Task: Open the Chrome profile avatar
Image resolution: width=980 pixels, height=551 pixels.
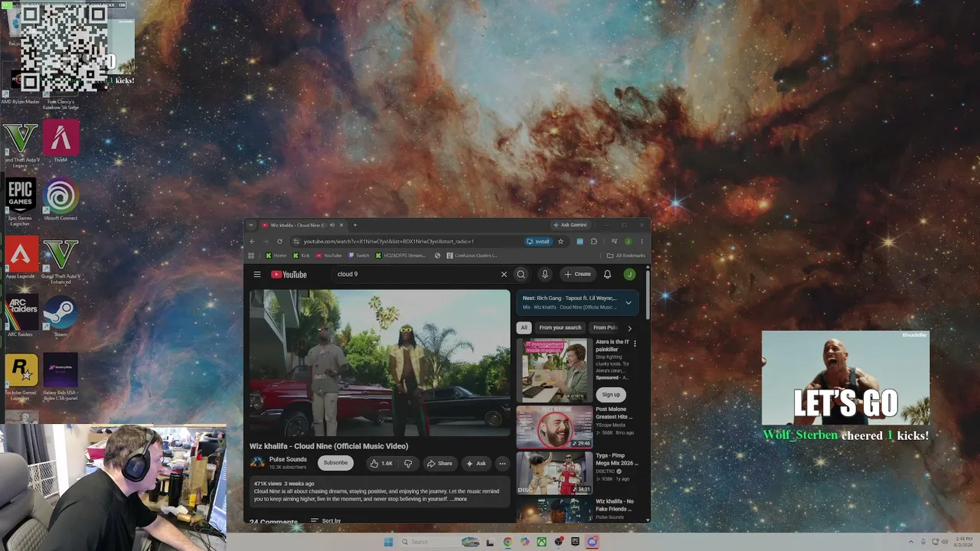Action: tap(628, 242)
